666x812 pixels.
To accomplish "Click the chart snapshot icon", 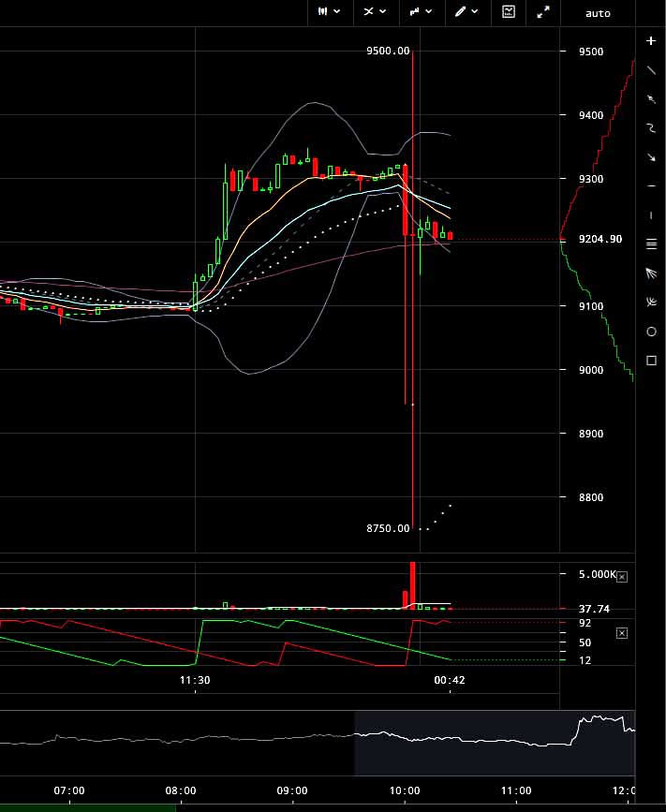I will 509,11.
